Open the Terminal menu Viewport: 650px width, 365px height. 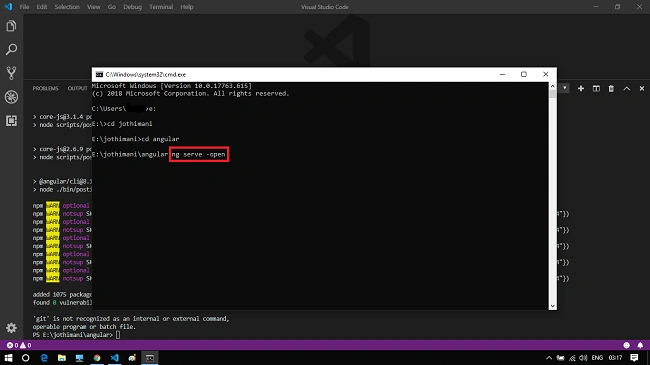161,7
